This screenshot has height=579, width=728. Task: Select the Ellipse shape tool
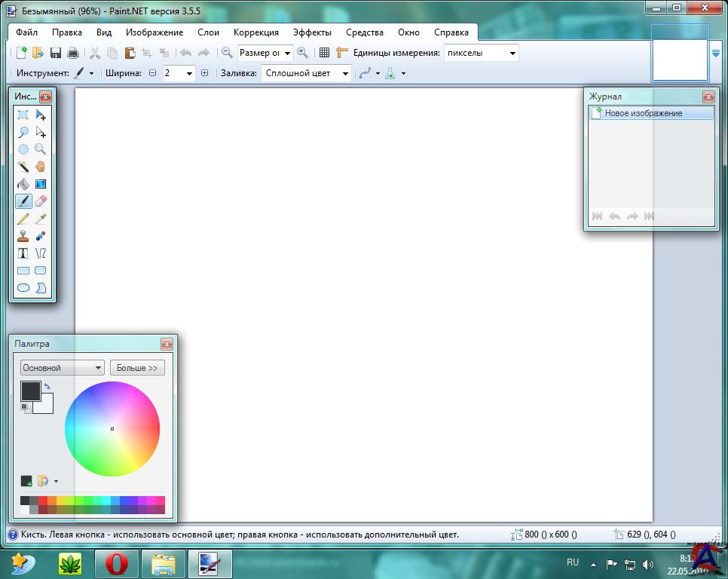[x=23, y=288]
